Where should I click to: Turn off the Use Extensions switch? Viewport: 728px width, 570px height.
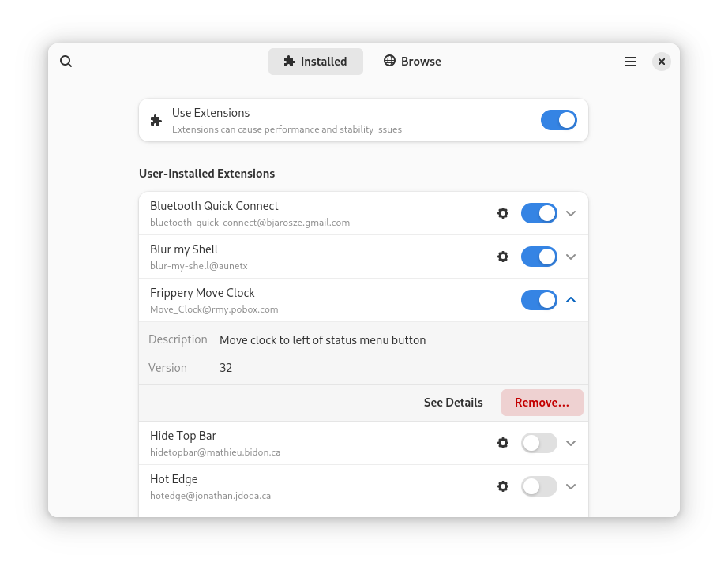[x=558, y=120]
